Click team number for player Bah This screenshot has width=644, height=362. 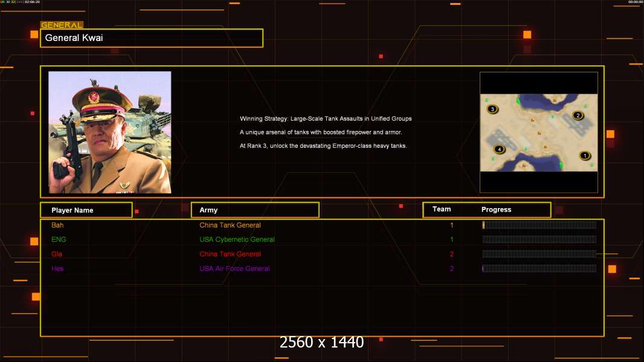[x=452, y=225]
